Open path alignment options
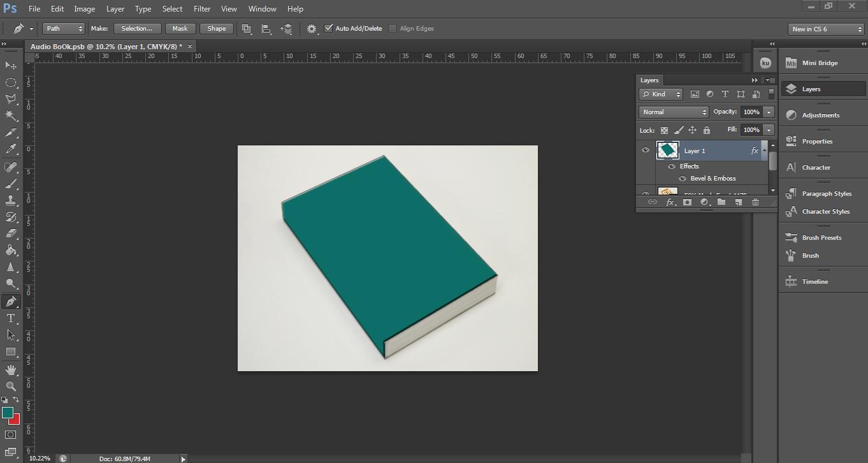The image size is (868, 463). 266,29
